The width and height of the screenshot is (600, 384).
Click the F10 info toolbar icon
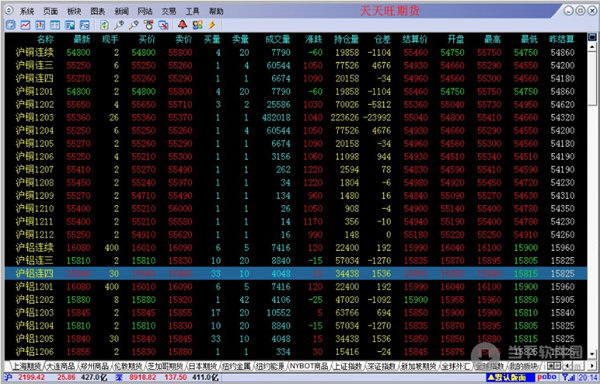tap(85, 25)
